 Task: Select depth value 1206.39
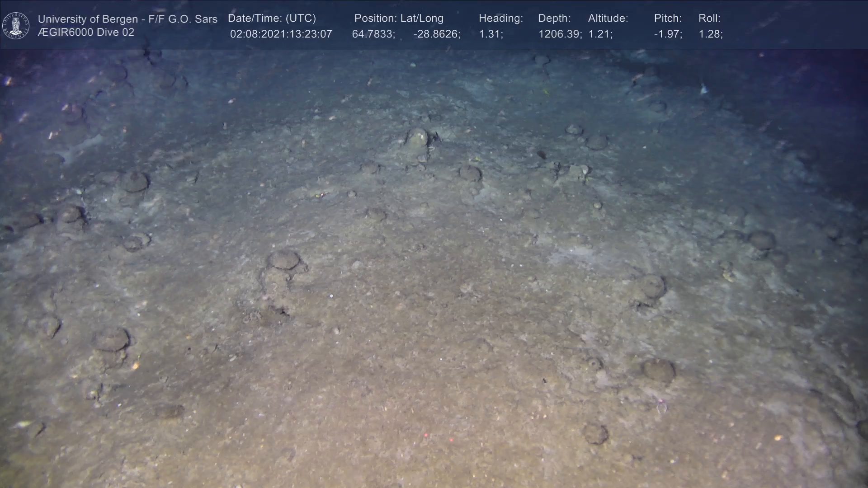559,34
